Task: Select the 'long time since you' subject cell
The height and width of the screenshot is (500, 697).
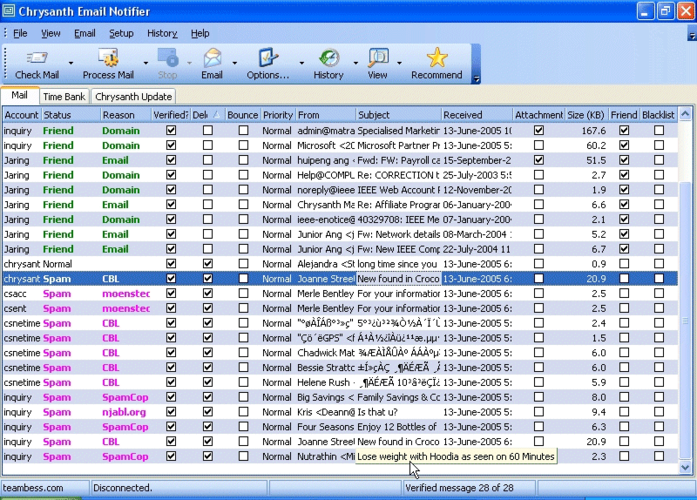Action: [x=398, y=264]
